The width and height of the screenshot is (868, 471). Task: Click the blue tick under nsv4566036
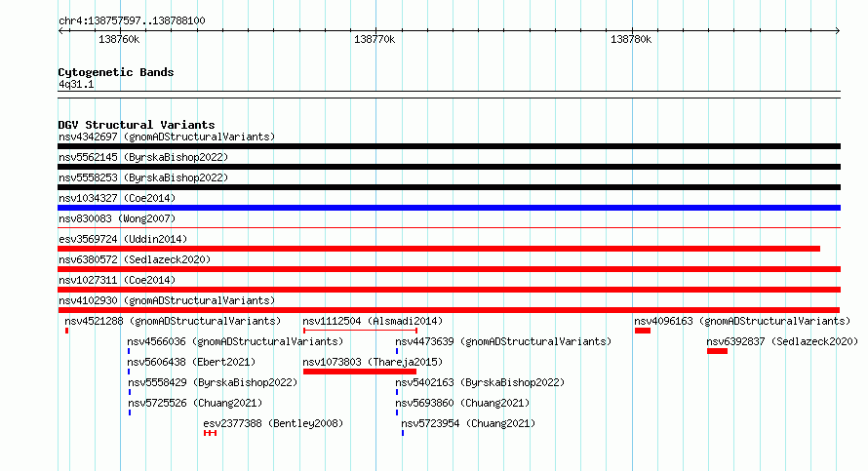coord(129,351)
